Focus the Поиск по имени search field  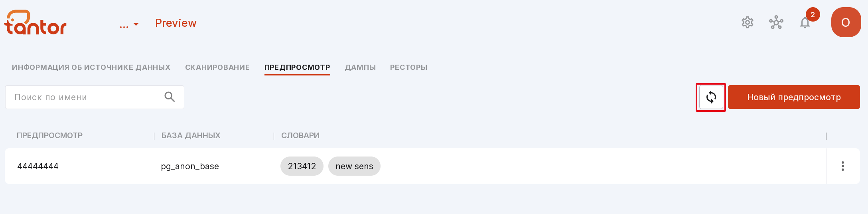[x=95, y=97]
